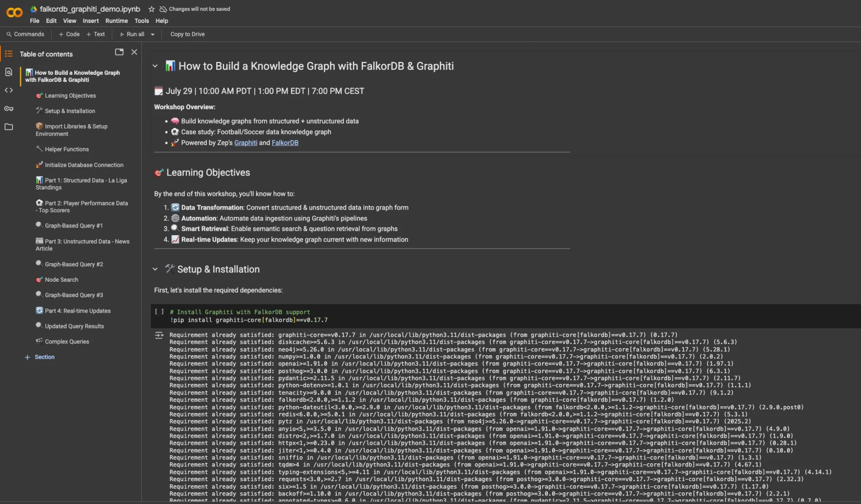Run the pip install graphiti-core cell

[159, 312]
